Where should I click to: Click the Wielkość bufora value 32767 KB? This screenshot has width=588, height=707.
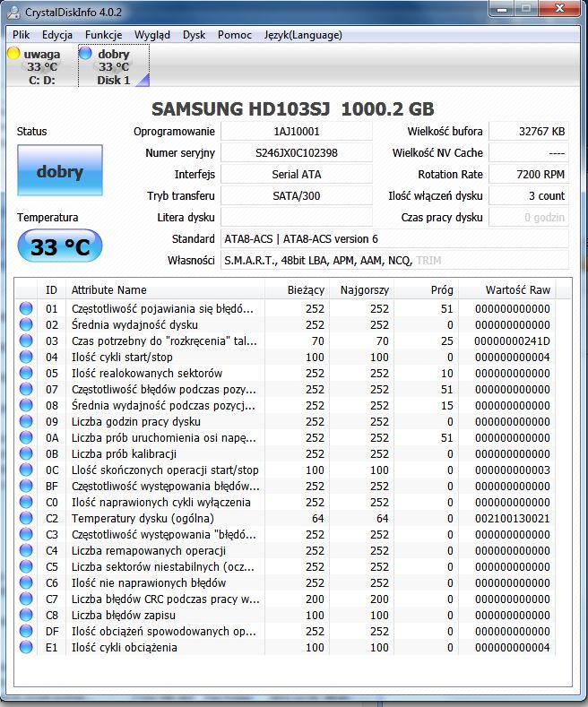coord(529,131)
